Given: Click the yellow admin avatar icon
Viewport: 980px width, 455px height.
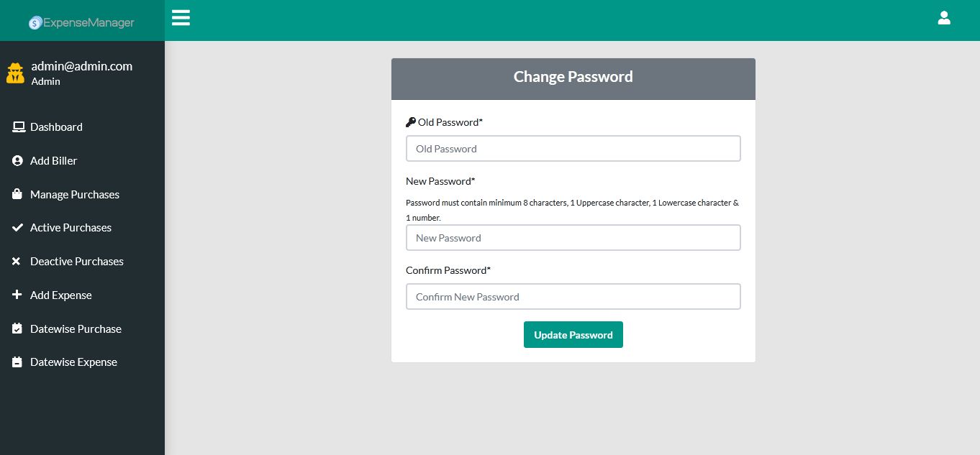Looking at the screenshot, I should tap(15, 73).
